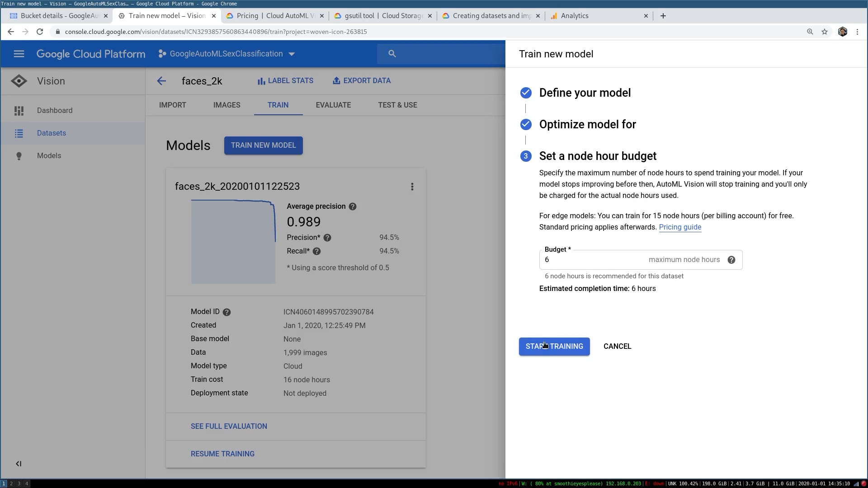This screenshot has height=488, width=868.
Task: Click help icon next to Recall
Action: [316, 251]
